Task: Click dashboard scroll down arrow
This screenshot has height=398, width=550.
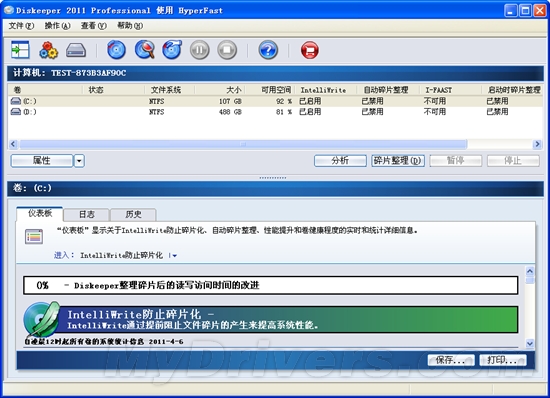Action: point(530,344)
